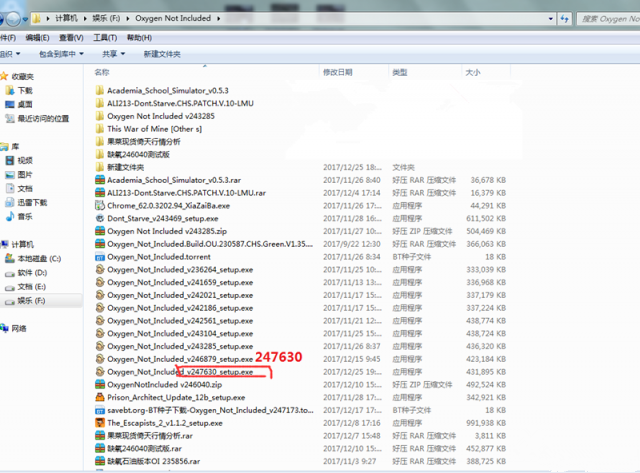Open 下载 in favorites sidebar
The height and width of the screenshot is (473, 640).
coord(19,91)
